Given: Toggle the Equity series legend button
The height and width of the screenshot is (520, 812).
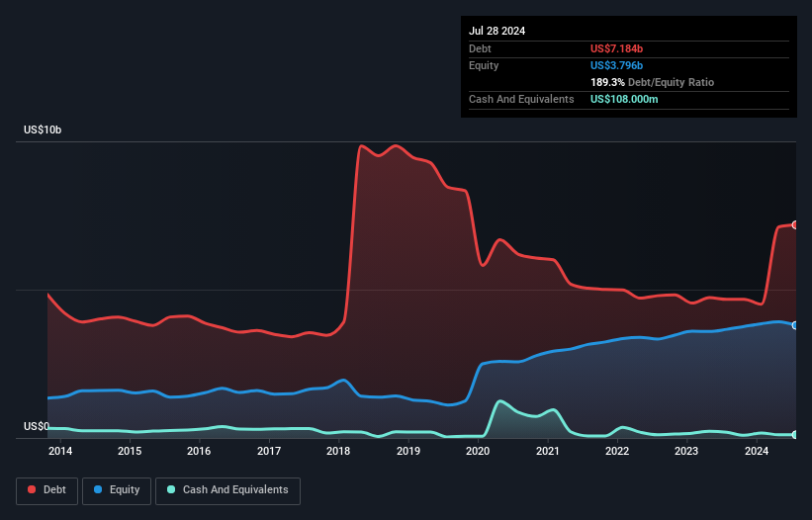Looking at the screenshot, I should point(117,490).
